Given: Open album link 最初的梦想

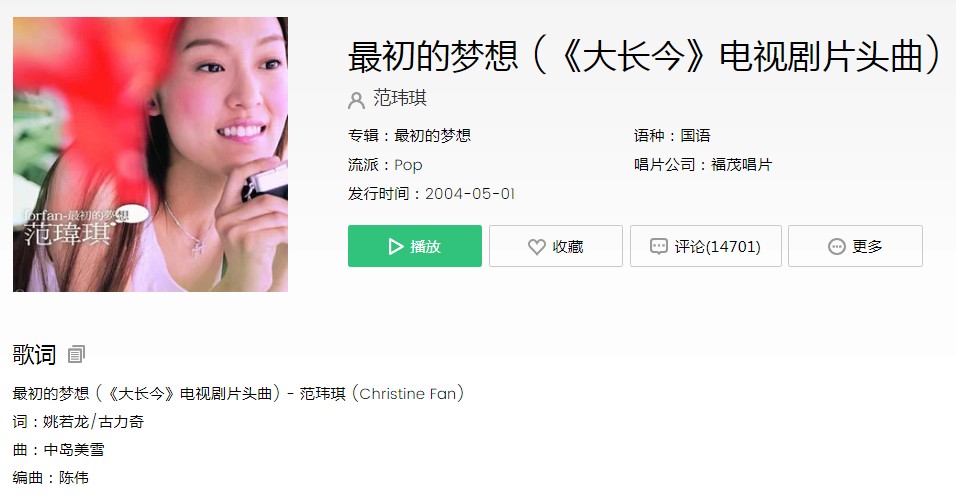Looking at the screenshot, I should 432,135.
